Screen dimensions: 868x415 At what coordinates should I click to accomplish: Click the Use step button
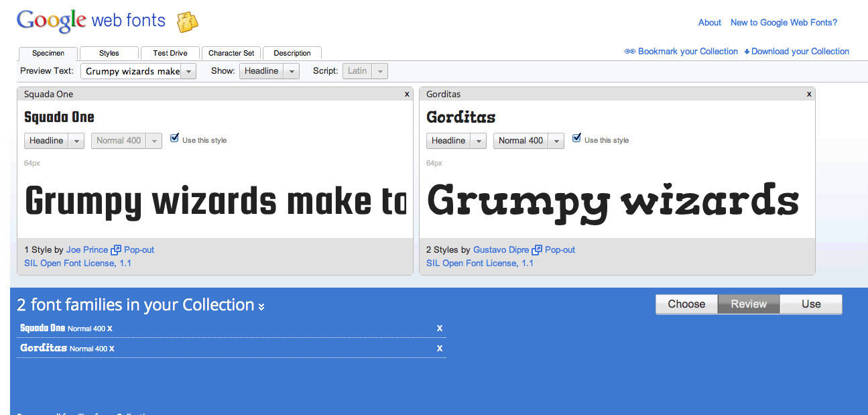click(x=811, y=304)
